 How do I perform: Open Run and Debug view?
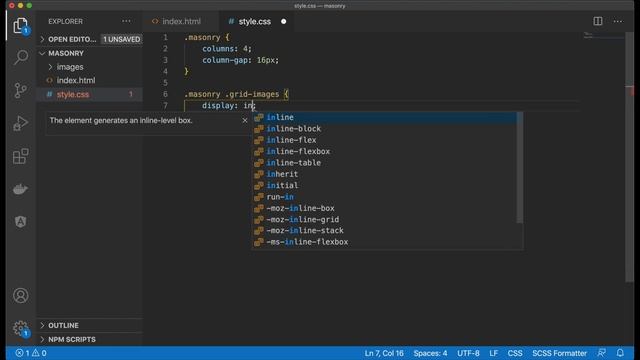point(20,123)
